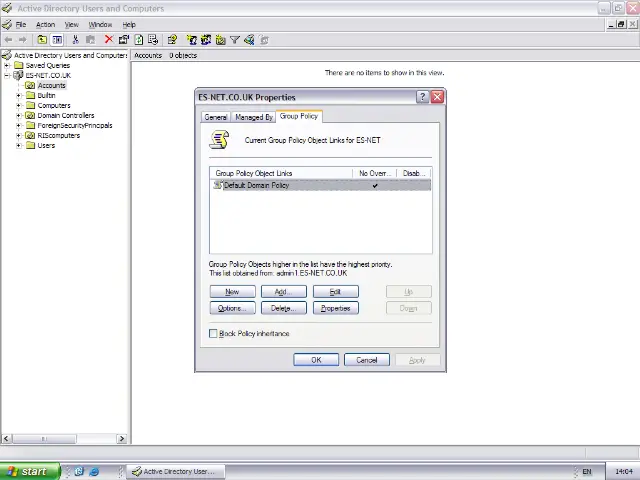Switch to the General tab

(216, 117)
